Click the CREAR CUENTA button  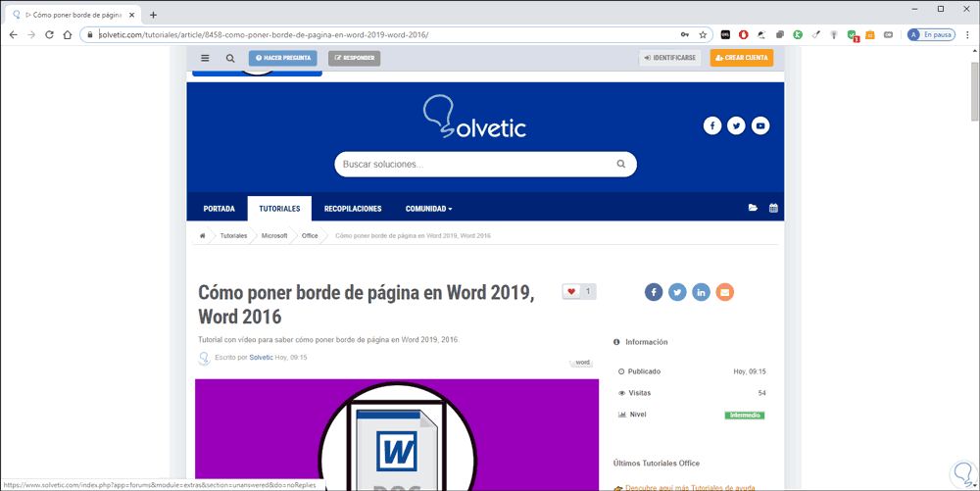coord(741,58)
